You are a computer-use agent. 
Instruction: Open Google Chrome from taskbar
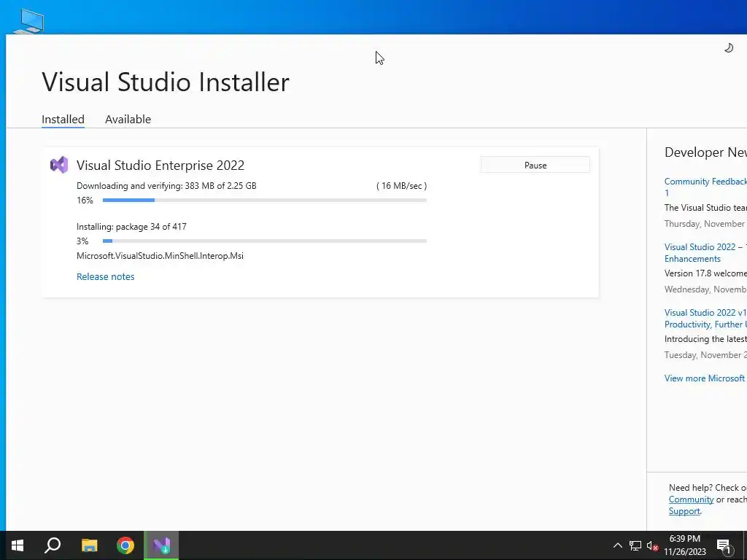click(125, 545)
